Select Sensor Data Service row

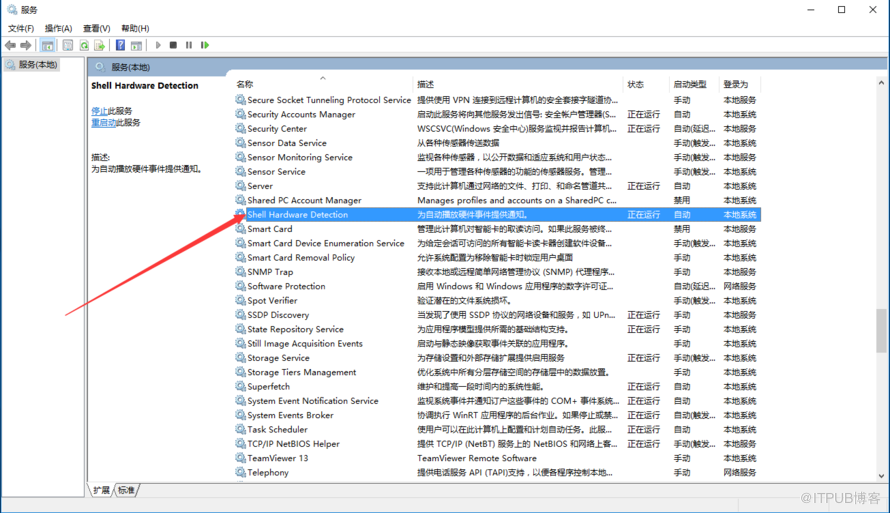497,143
